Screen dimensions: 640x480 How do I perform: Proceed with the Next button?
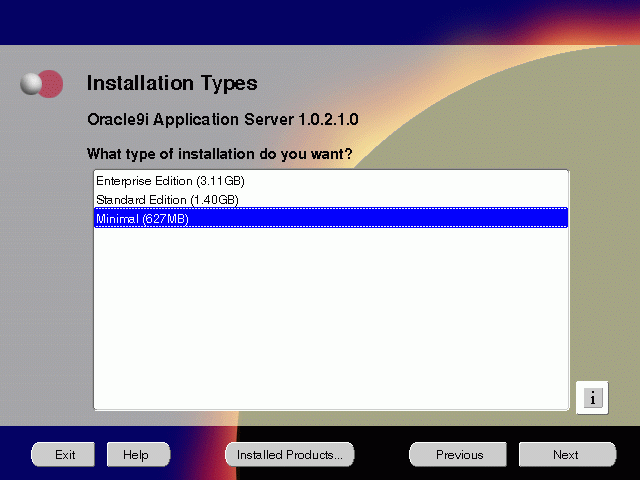[567, 454]
